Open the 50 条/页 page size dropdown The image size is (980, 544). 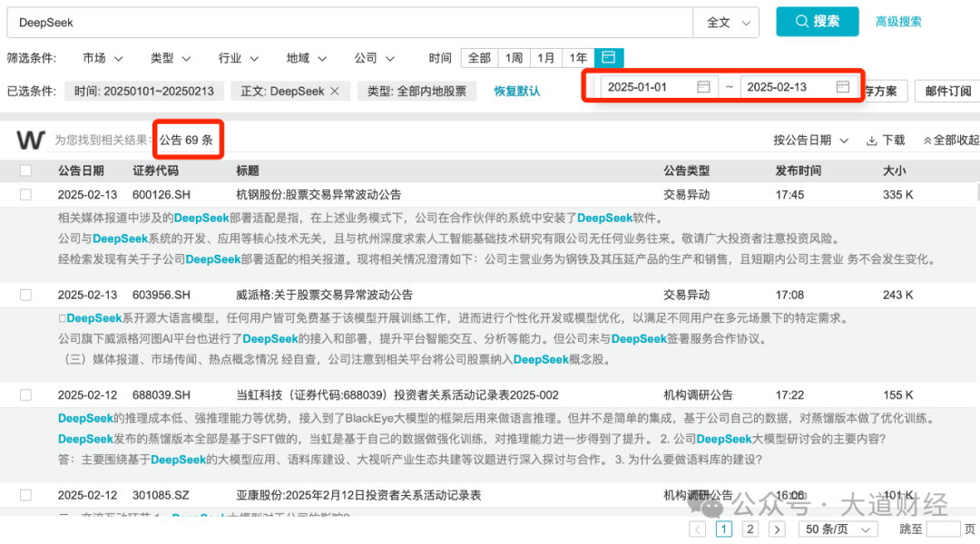point(836,529)
